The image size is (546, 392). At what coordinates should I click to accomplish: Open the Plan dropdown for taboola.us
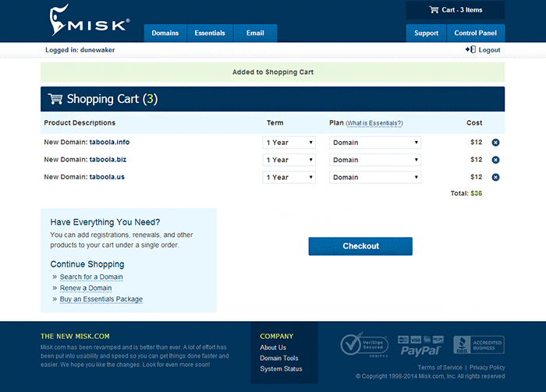point(375,178)
